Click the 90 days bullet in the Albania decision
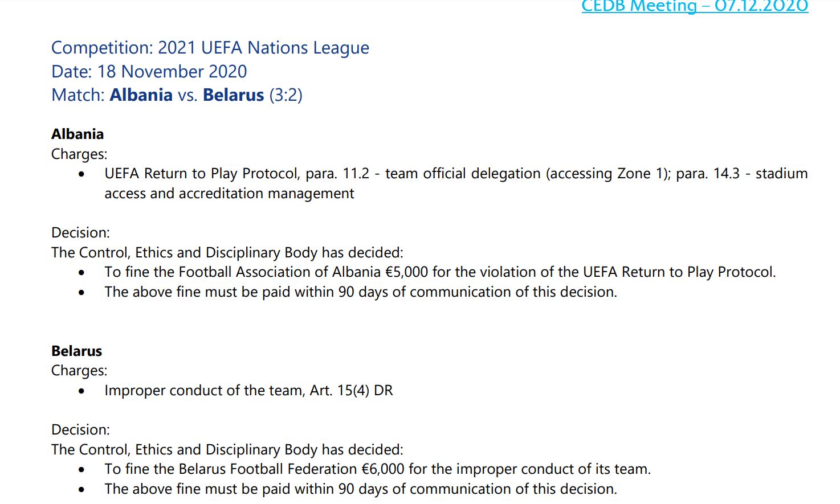840x504 pixels. [360, 292]
